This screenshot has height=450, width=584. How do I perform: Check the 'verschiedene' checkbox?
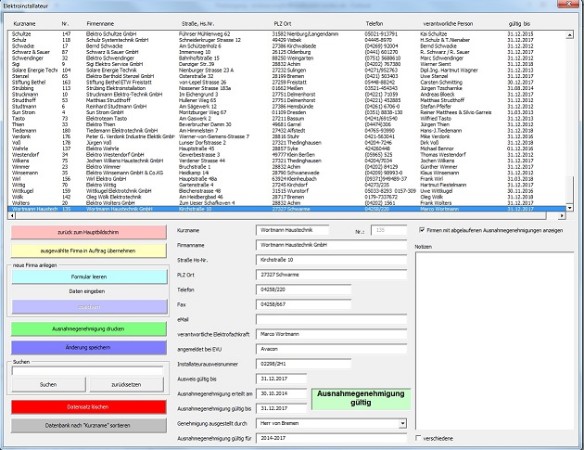[418, 438]
